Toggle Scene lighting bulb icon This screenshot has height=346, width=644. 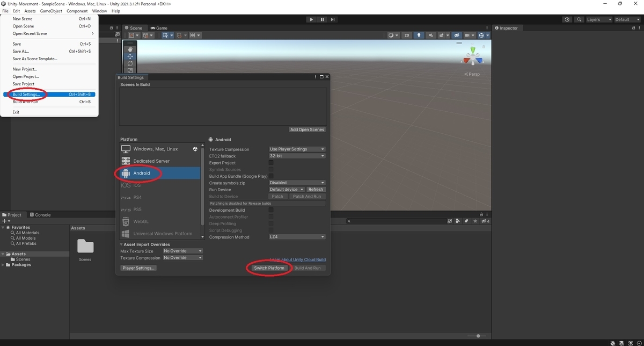[x=419, y=35]
